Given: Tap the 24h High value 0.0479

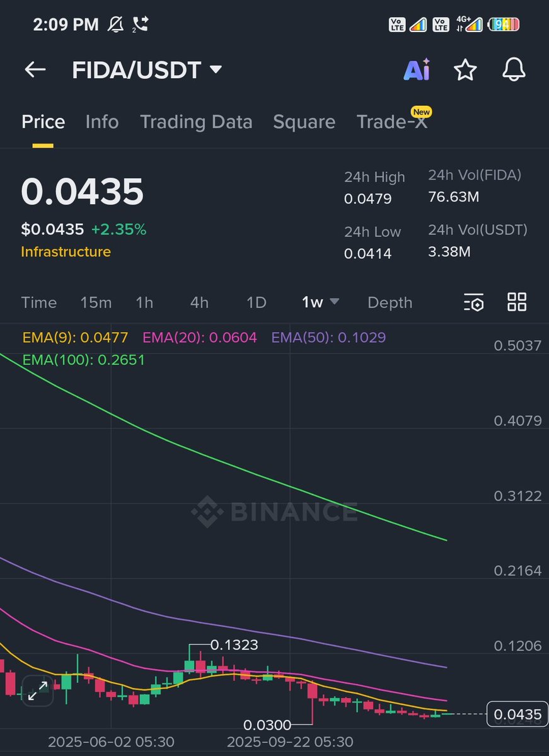Looking at the screenshot, I should point(367,199).
